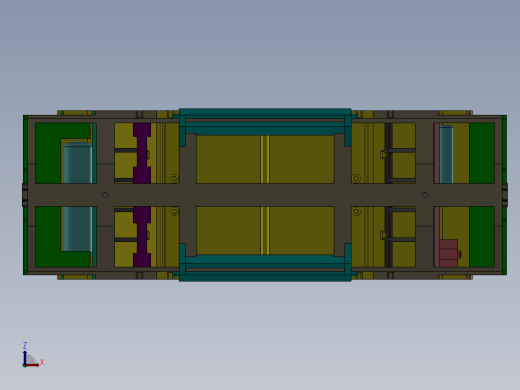Screen dimensions: 520x390
Task: Pick the bolt circle above the beam, left of center
Action: point(174,179)
